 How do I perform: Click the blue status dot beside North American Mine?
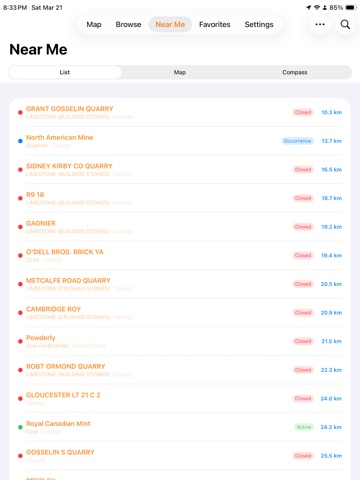(20, 141)
